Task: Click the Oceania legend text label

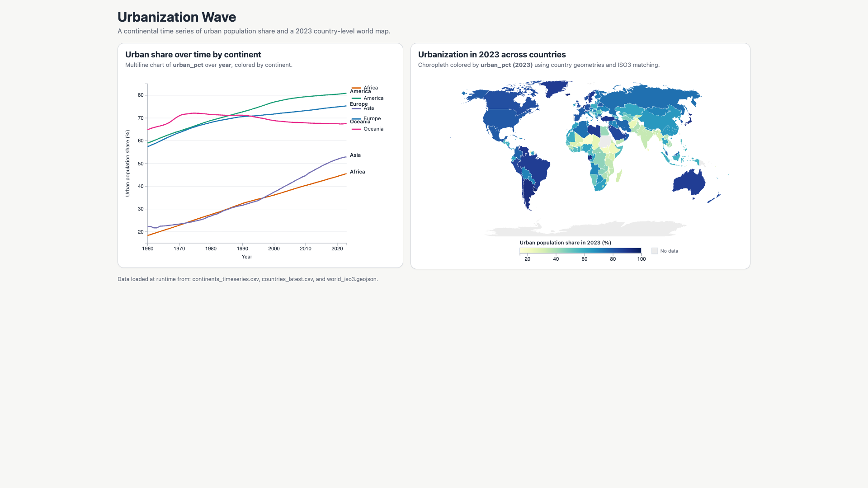Action: point(373,129)
